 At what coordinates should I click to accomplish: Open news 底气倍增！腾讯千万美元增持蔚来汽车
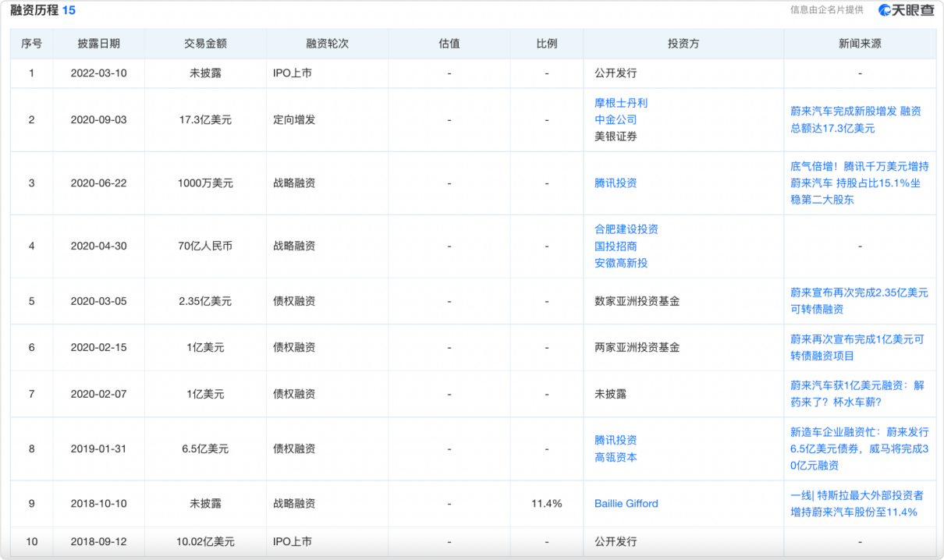[x=860, y=183]
